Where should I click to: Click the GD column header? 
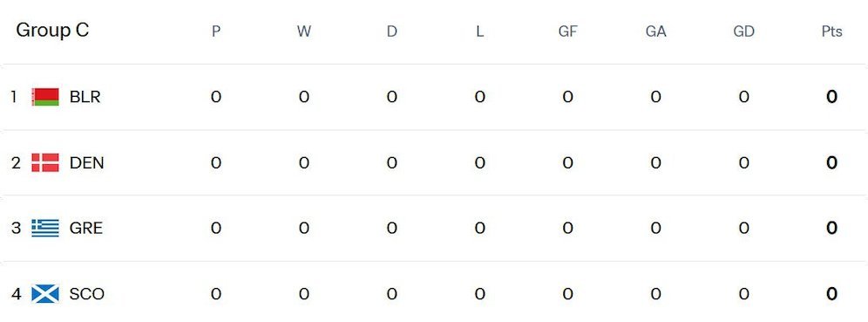743,31
